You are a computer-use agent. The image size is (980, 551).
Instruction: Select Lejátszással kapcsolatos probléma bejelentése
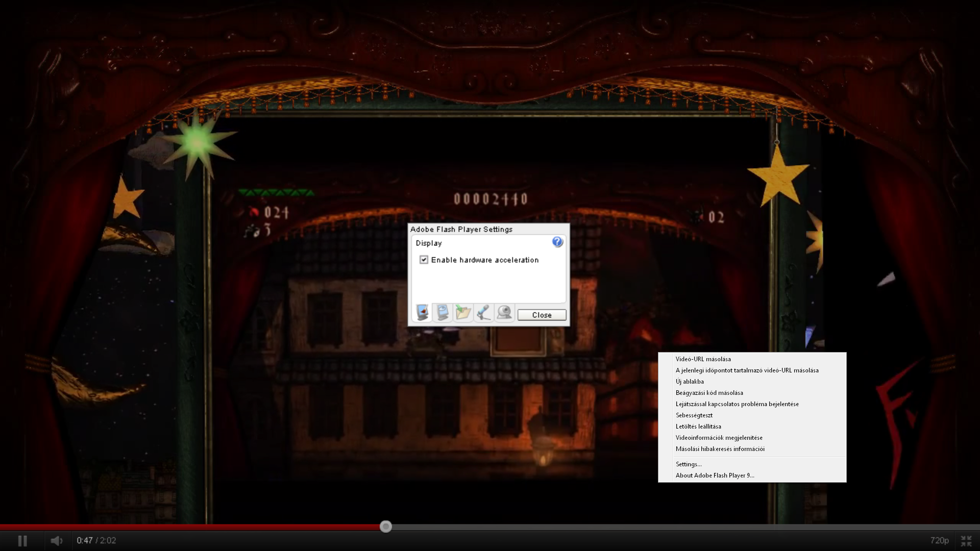tap(752, 404)
